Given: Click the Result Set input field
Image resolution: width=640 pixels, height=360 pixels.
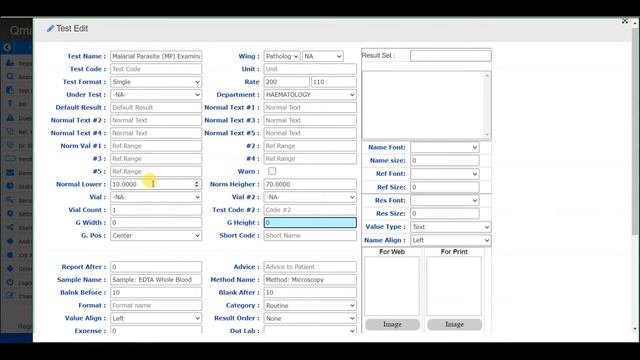Looking at the screenshot, I should point(451,56).
